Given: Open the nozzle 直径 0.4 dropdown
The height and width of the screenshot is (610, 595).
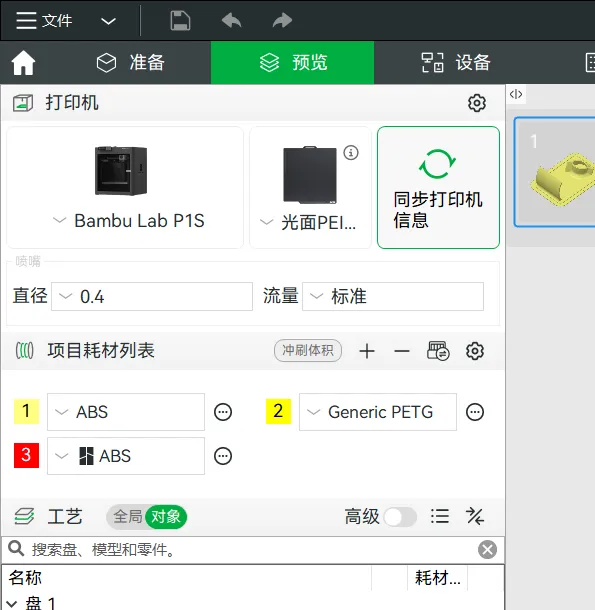Looking at the screenshot, I should coord(152,296).
